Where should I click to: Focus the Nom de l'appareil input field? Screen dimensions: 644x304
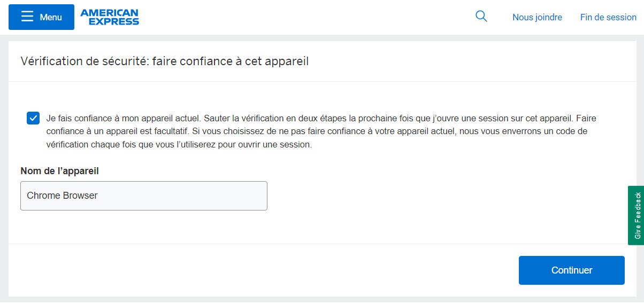click(143, 196)
